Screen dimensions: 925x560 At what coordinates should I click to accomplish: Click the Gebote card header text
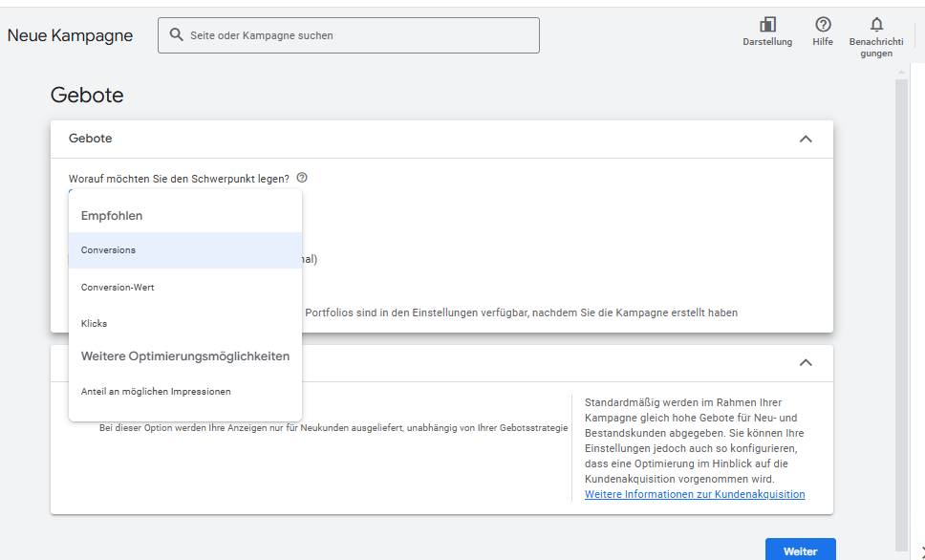(x=90, y=139)
